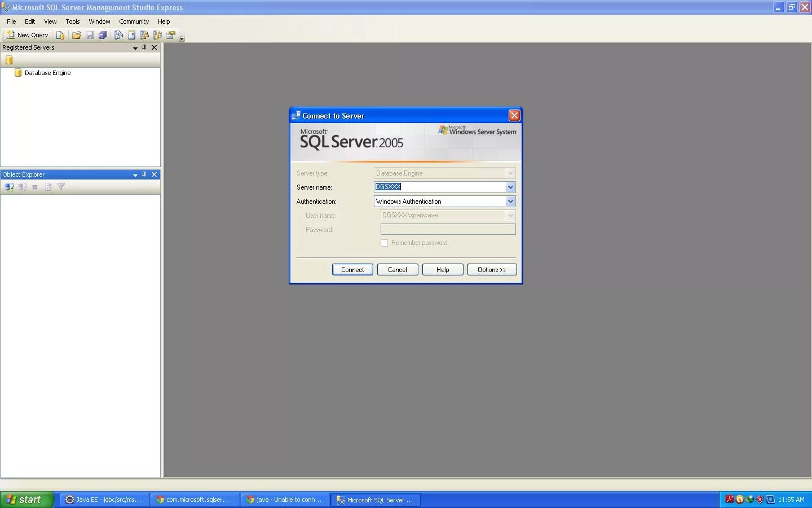This screenshot has height=508, width=812.
Task: Click the Password input field
Action: coord(448,229)
